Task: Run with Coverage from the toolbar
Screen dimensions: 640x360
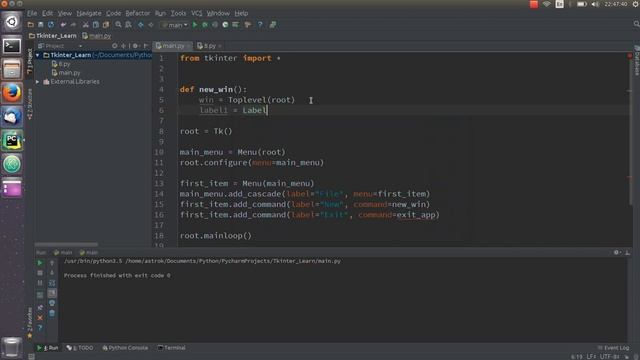Action: tap(215, 25)
